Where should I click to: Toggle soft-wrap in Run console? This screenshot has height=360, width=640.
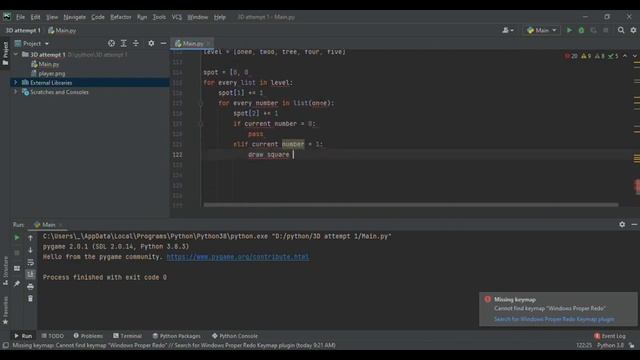(30, 262)
